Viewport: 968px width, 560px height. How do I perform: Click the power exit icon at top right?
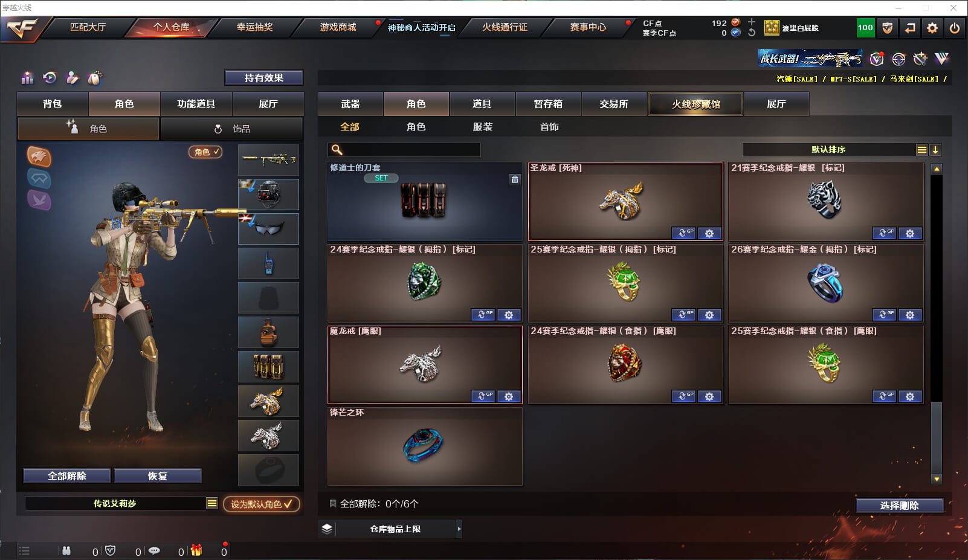(x=955, y=28)
